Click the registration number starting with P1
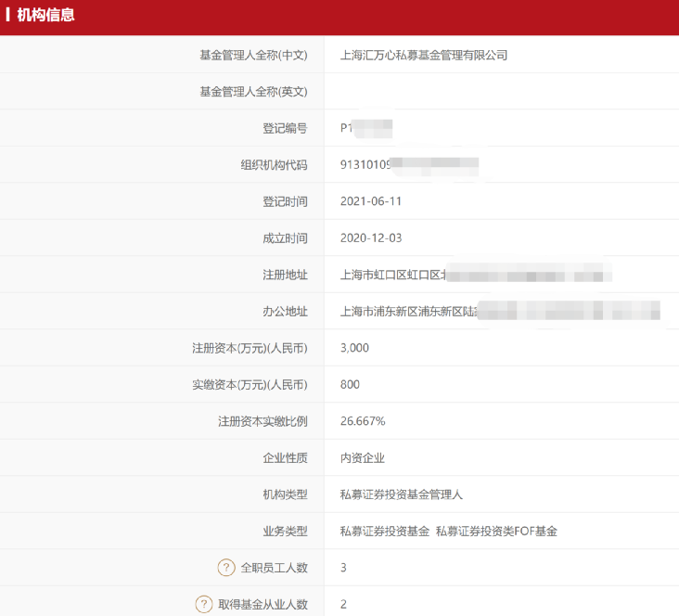This screenshot has width=679, height=616. coord(365,128)
